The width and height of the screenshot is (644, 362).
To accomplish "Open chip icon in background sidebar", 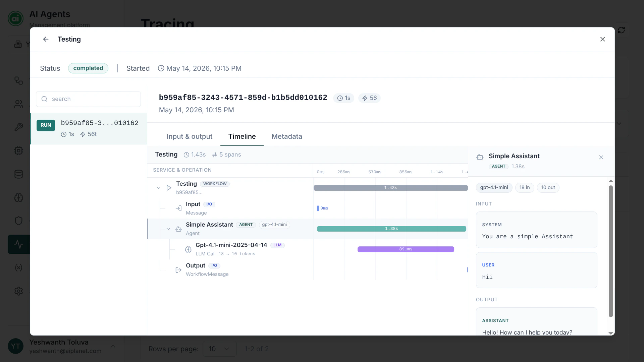I will click(x=18, y=151).
